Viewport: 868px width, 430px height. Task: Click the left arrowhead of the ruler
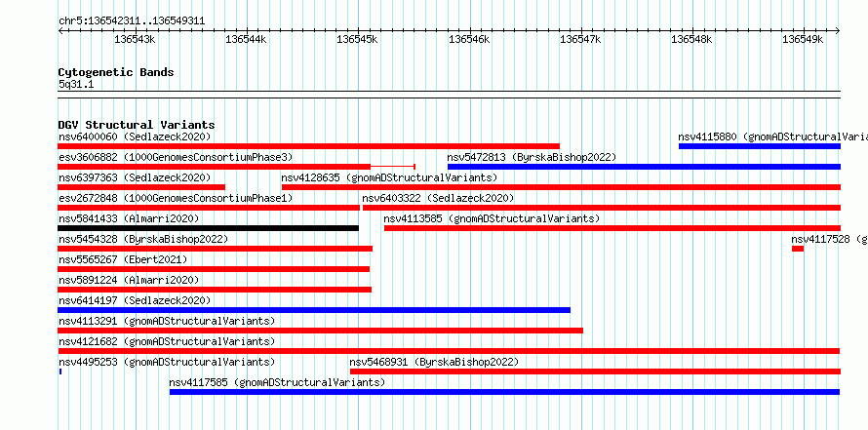60,30
